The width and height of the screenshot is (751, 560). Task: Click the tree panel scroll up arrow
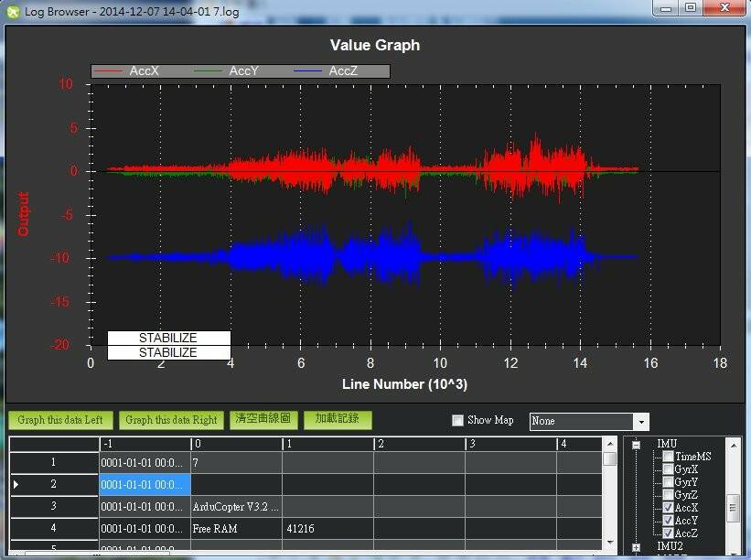(734, 446)
